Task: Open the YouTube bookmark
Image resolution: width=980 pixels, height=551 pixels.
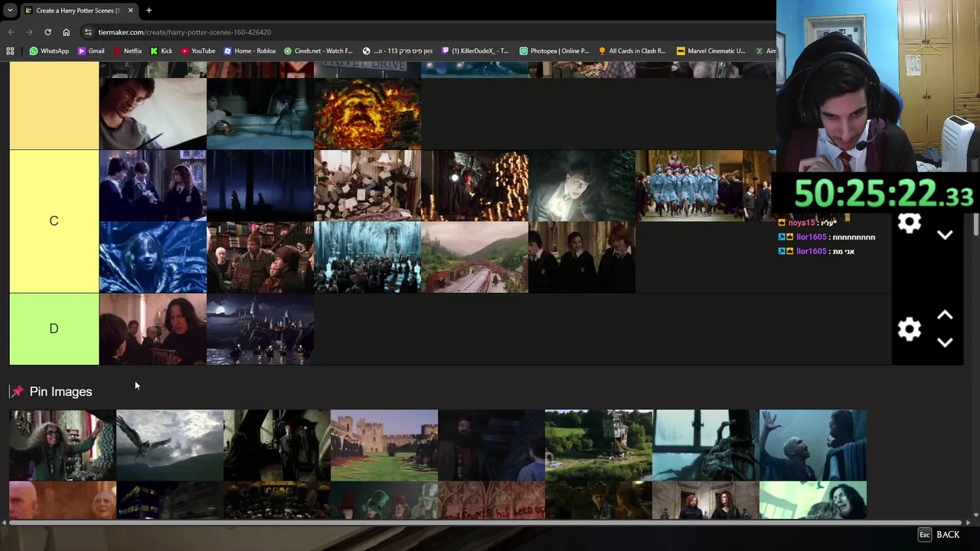Action: (x=198, y=51)
